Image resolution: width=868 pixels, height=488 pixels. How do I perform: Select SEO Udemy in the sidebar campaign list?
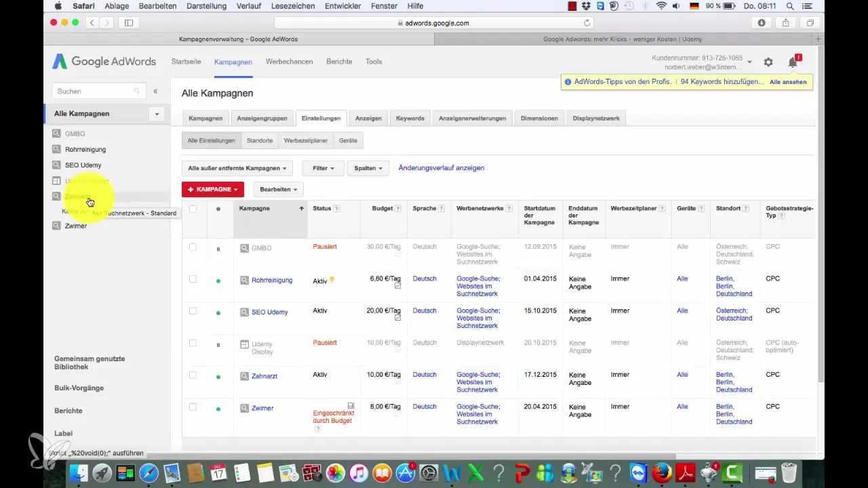tap(83, 165)
